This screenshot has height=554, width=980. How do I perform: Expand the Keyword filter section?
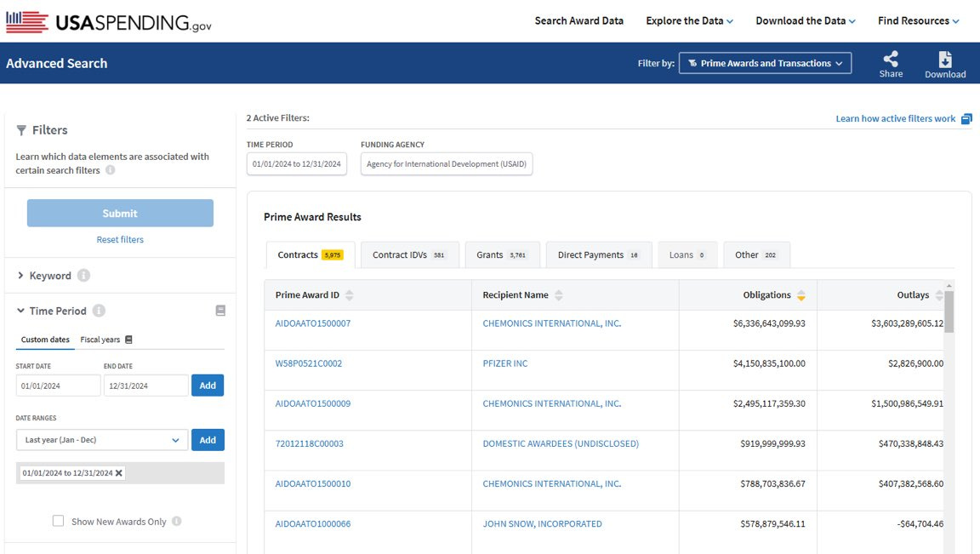click(20, 276)
